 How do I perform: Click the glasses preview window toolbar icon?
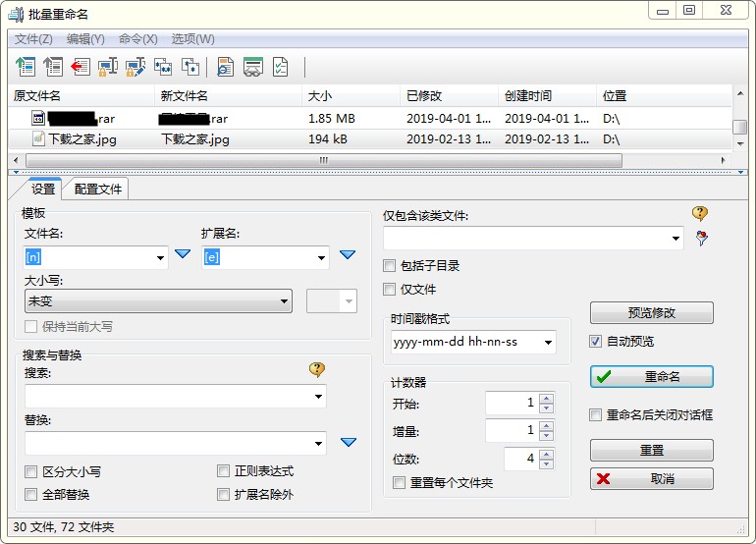pos(253,67)
